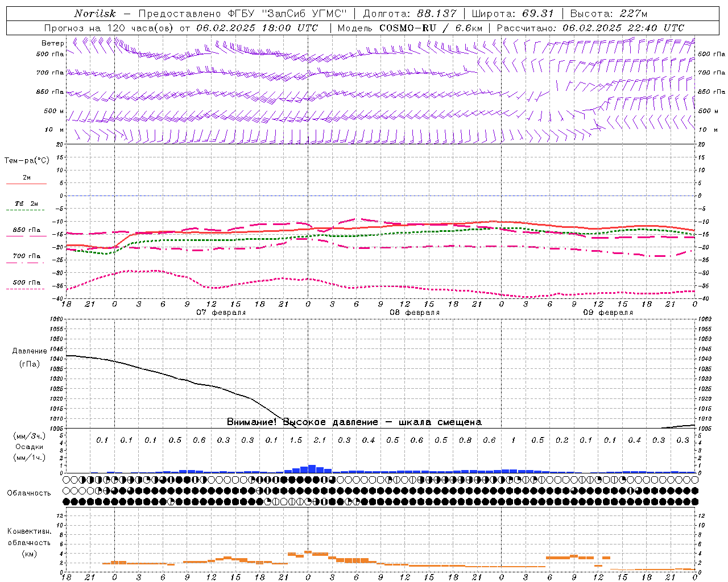Click the Облачность row label
This screenshot has width=728, height=582.
(29, 493)
